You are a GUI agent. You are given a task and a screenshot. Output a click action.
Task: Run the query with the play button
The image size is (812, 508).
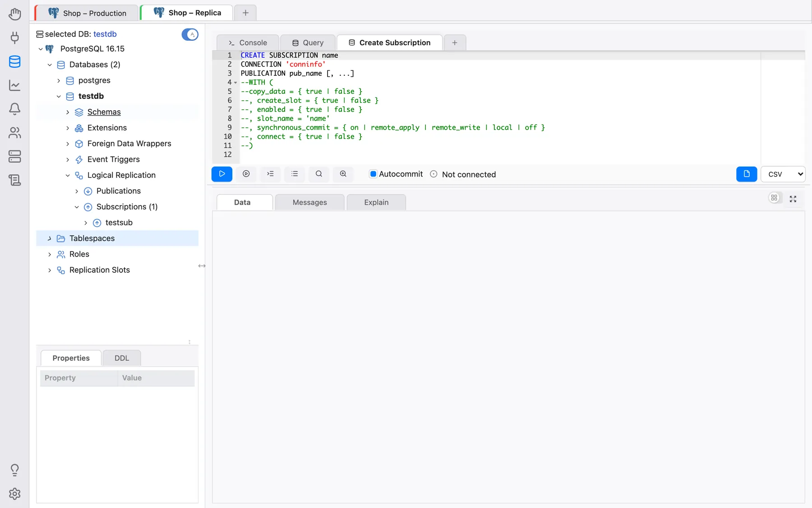point(222,174)
